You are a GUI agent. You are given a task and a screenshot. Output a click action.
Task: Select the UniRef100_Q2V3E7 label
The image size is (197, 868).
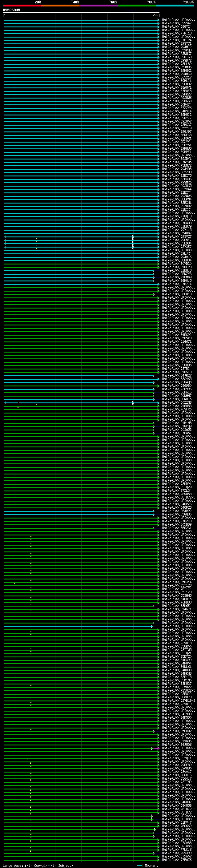[177, 247]
